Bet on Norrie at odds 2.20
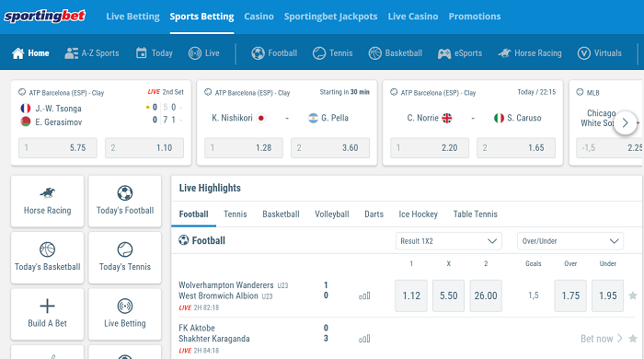Image resolution: width=644 pixels, height=359 pixels. (430, 148)
